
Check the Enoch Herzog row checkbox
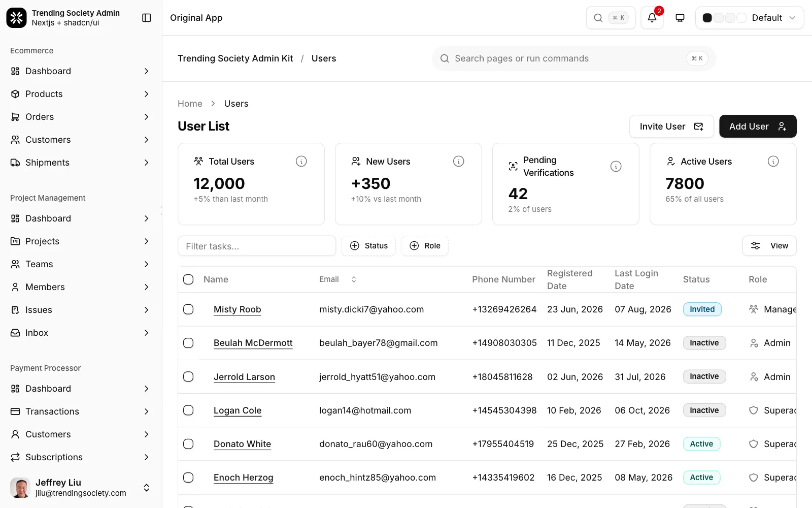[188, 478]
